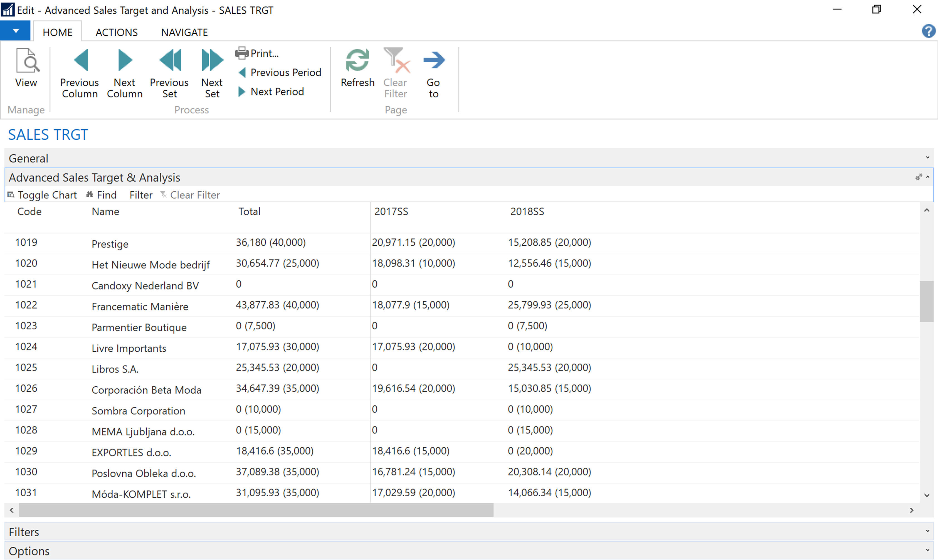Switch to the ACTIONS tab

[x=117, y=33]
